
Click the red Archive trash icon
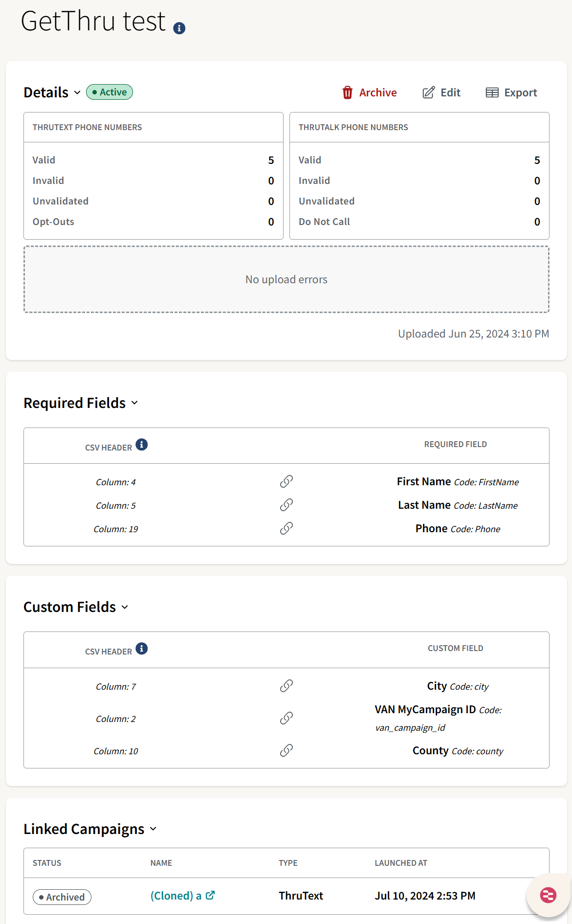pyautogui.click(x=347, y=92)
